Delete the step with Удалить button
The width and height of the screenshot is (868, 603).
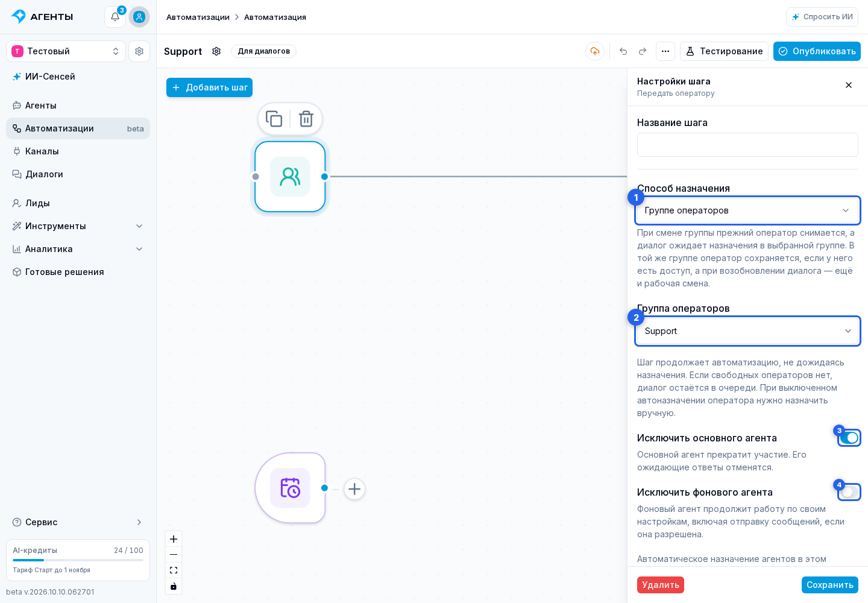(661, 585)
